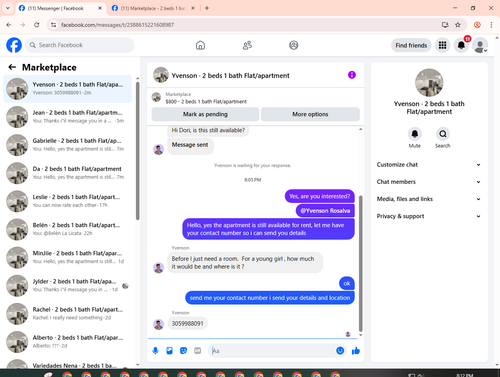This screenshot has width=500, height=377.
Task: Open Rachel conversation in the list
Action: click(67, 314)
